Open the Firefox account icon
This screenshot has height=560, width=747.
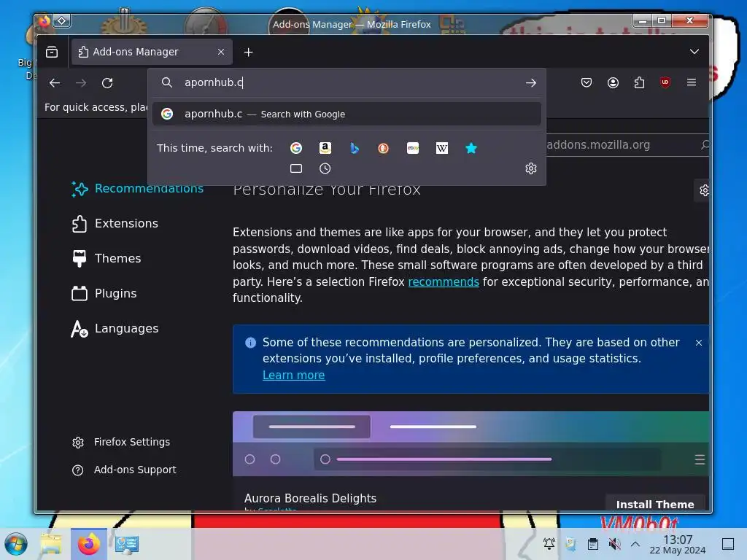(x=613, y=83)
